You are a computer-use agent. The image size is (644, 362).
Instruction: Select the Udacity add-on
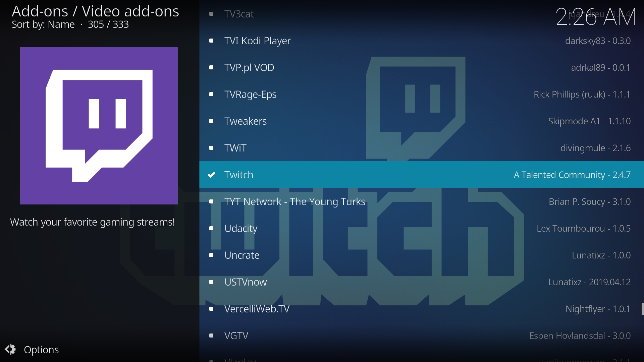(240, 229)
